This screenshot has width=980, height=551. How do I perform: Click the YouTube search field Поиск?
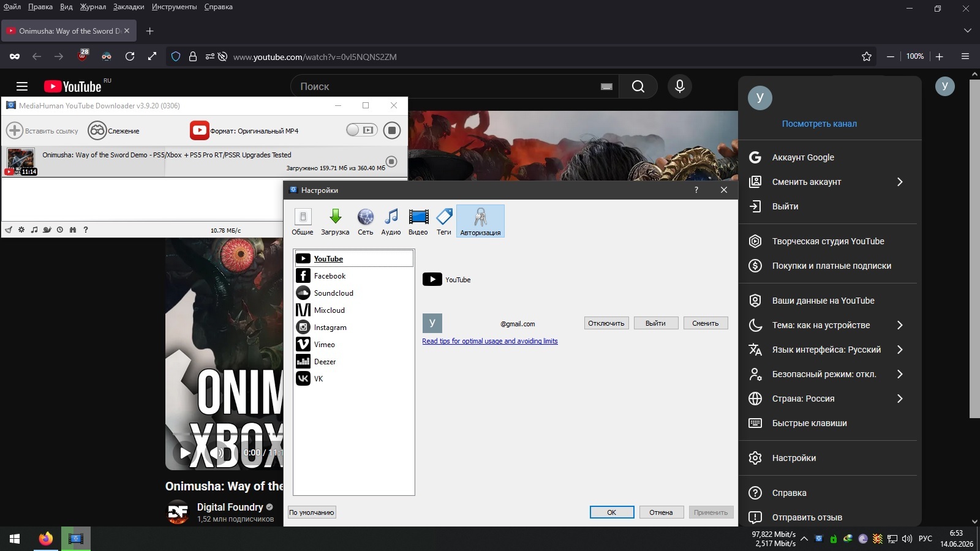pyautogui.click(x=454, y=86)
